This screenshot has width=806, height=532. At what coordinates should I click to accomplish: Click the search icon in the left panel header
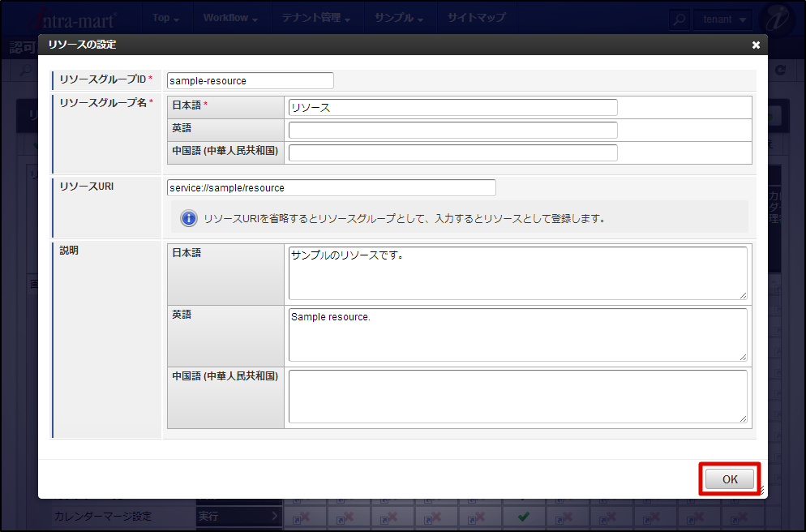point(24,71)
